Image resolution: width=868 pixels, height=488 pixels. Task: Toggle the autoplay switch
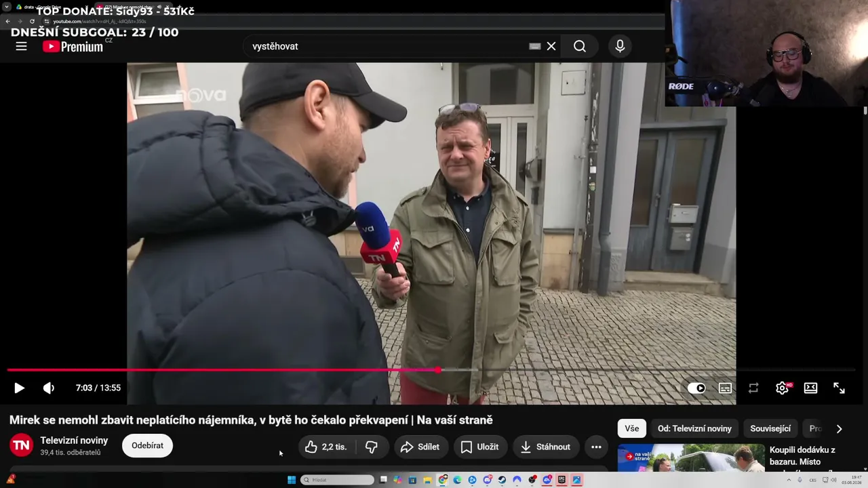pyautogui.click(x=696, y=388)
